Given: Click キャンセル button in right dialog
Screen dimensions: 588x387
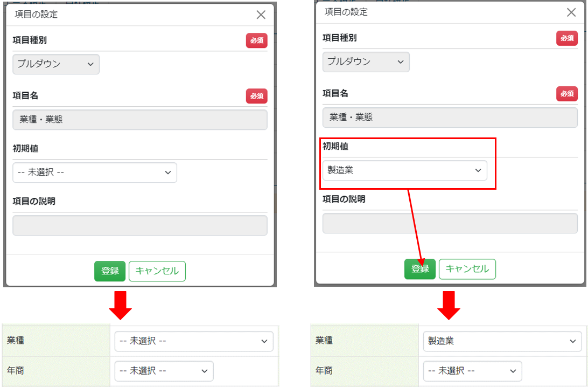Looking at the screenshot, I should 467,269.
